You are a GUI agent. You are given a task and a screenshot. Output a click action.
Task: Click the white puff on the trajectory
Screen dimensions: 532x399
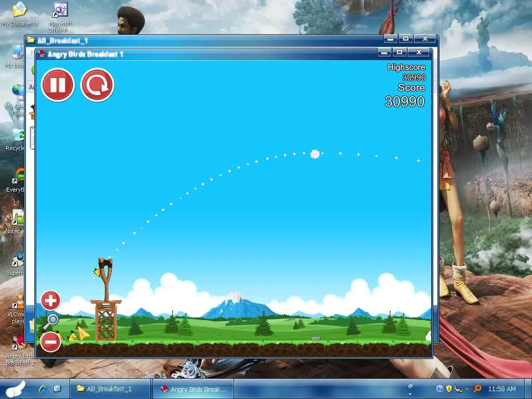tap(315, 154)
